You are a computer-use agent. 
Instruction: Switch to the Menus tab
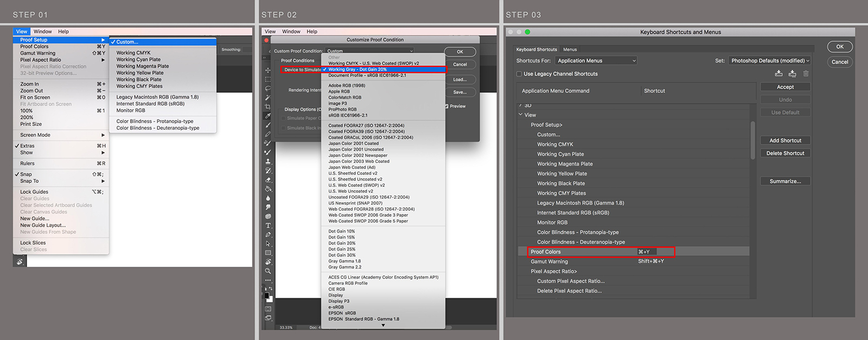pos(570,49)
